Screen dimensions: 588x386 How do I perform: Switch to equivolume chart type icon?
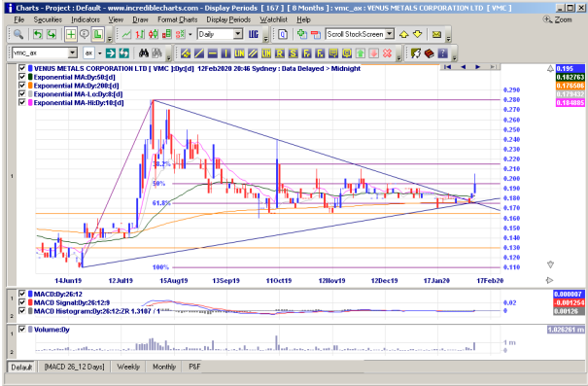click(166, 34)
